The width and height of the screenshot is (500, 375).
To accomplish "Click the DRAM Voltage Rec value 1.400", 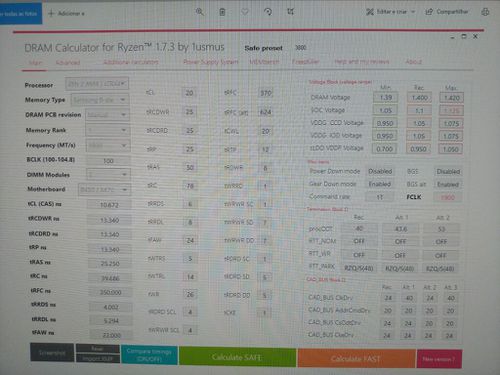I will coord(419,98).
